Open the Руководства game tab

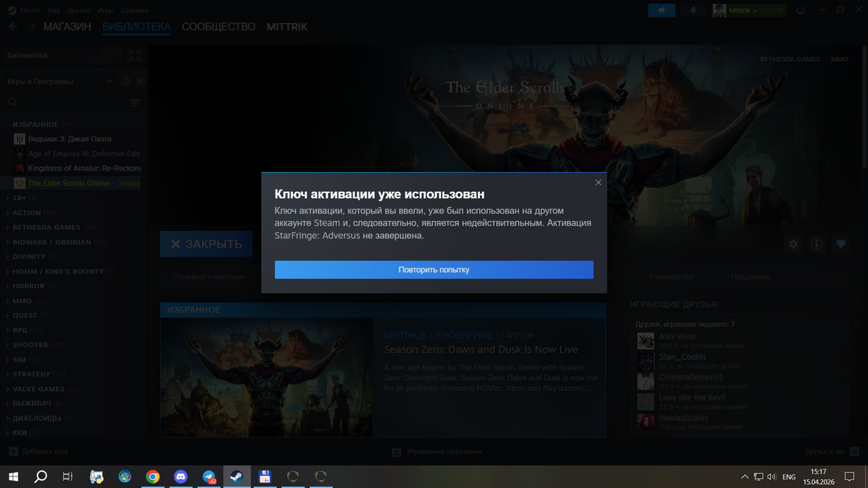(x=671, y=277)
